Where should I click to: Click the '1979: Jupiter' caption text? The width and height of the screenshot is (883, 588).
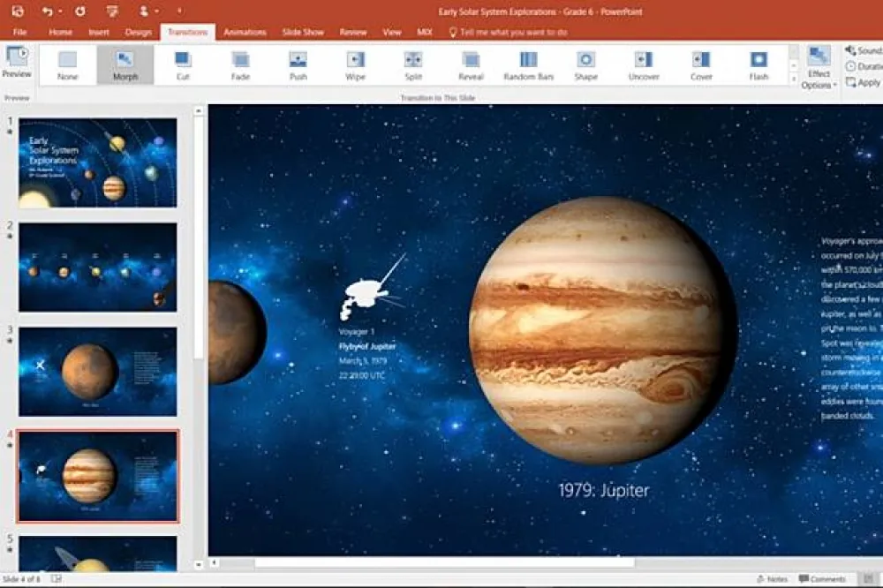coord(603,490)
